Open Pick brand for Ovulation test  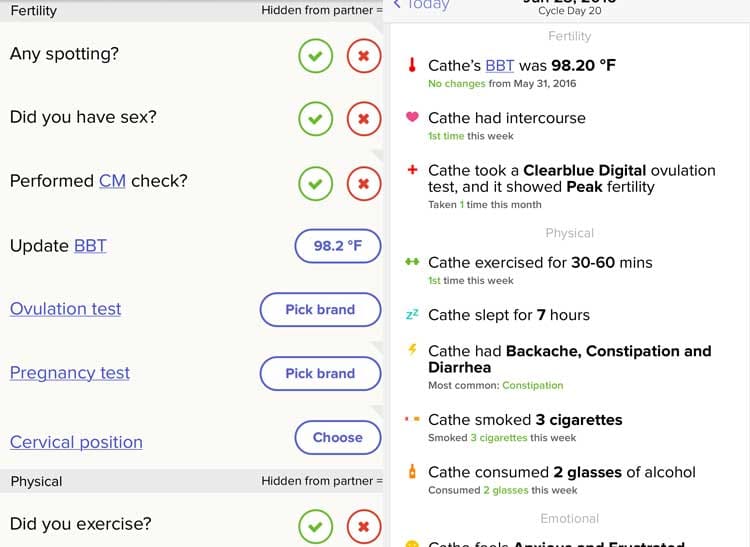coord(320,310)
